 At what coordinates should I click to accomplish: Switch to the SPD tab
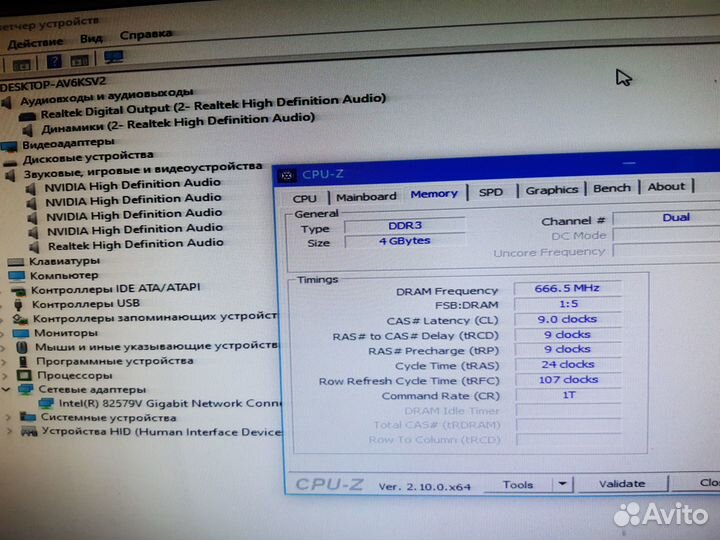point(490,192)
